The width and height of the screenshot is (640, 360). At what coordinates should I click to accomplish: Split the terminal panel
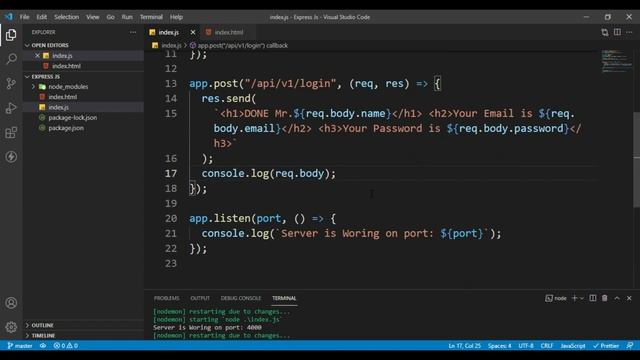pos(593,298)
